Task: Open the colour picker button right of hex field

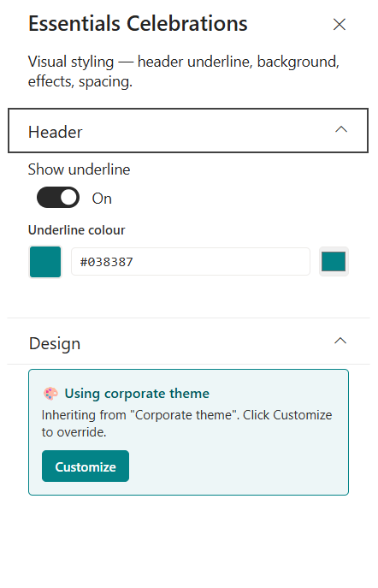Action: pos(334,261)
